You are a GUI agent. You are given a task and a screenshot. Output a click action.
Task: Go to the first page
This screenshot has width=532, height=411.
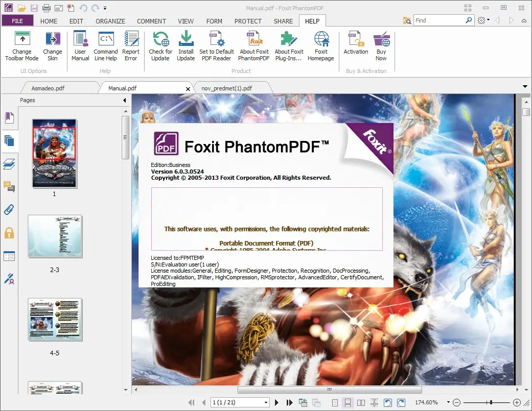click(191, 402)
